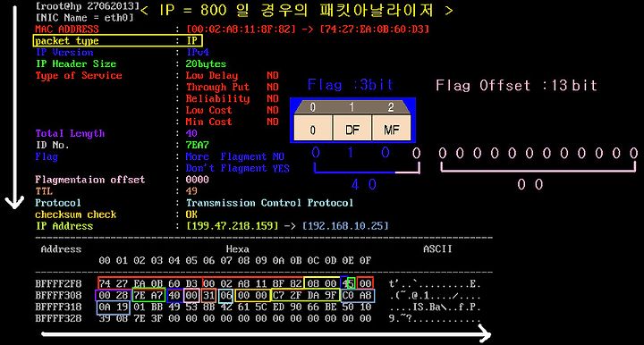Click the 'IP Version' label
This screenshot has width=644, height=345.
pos(64,52)
